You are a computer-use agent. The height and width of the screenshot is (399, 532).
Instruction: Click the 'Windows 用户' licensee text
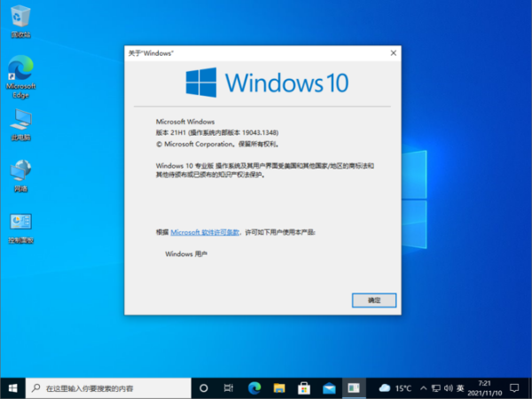[186, 254]
